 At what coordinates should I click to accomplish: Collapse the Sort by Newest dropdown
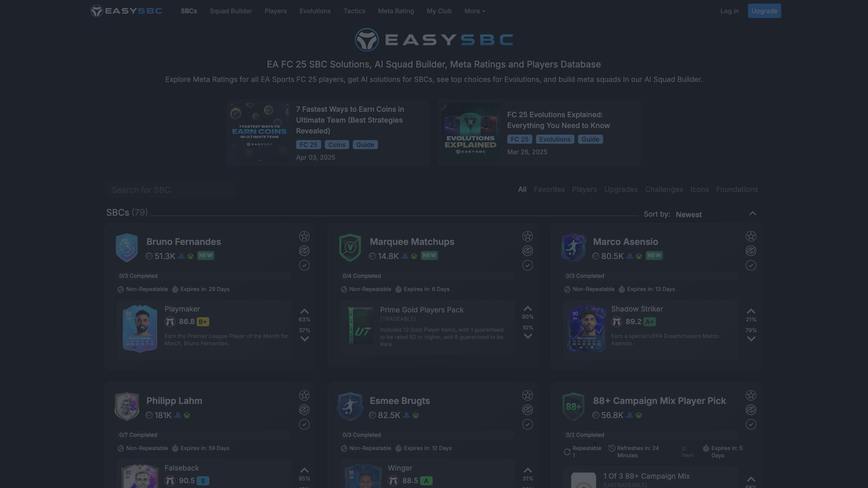tap(753, 214)
